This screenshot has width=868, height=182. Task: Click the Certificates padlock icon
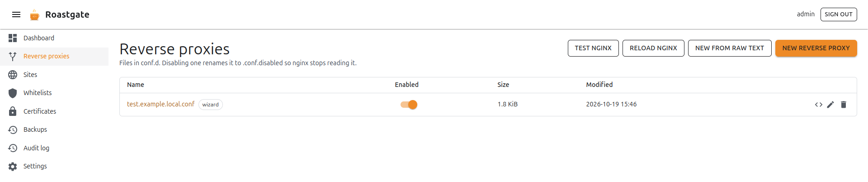[x=13, y=111]
